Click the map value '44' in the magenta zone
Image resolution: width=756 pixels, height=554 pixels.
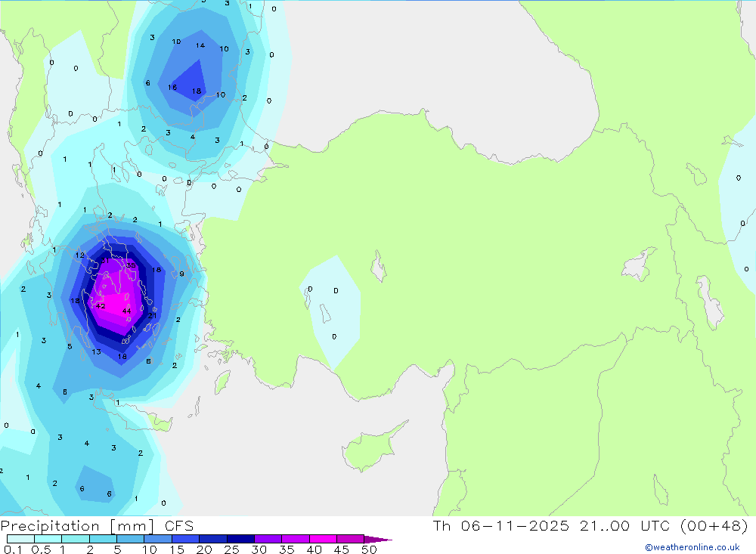126,311
